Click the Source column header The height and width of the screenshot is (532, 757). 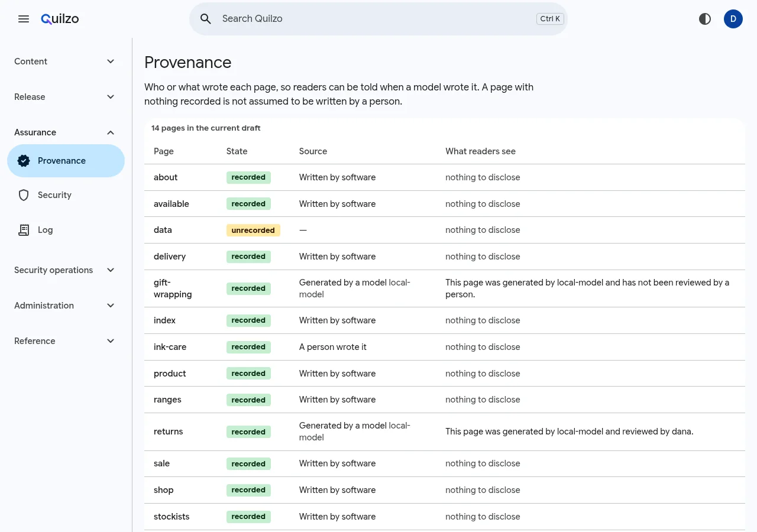[313, 151]
